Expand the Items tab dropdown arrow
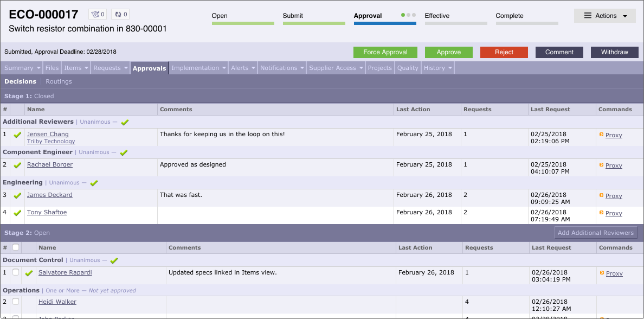The image size is (644, 319). click(x=87, y=68)
